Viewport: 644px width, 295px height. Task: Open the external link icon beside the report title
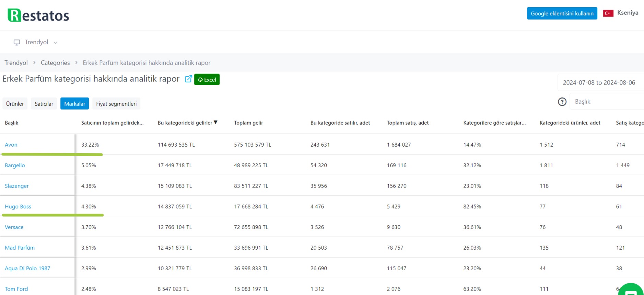click(188, 79)
